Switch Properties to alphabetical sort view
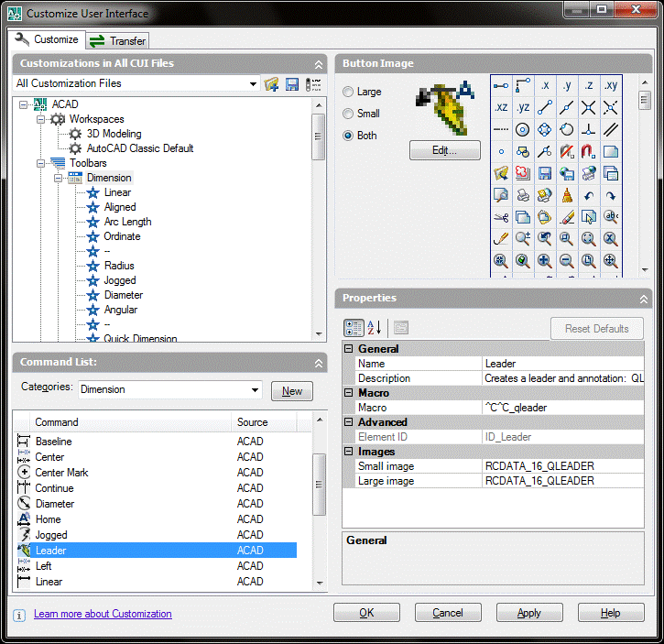 375,328
